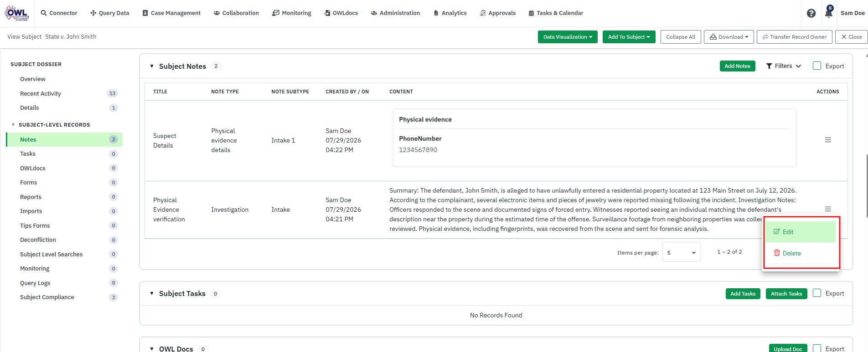The width and height of the screenshot is (868, 352).
Task: Click the Filters funnel icon
Action: point(769,66)
